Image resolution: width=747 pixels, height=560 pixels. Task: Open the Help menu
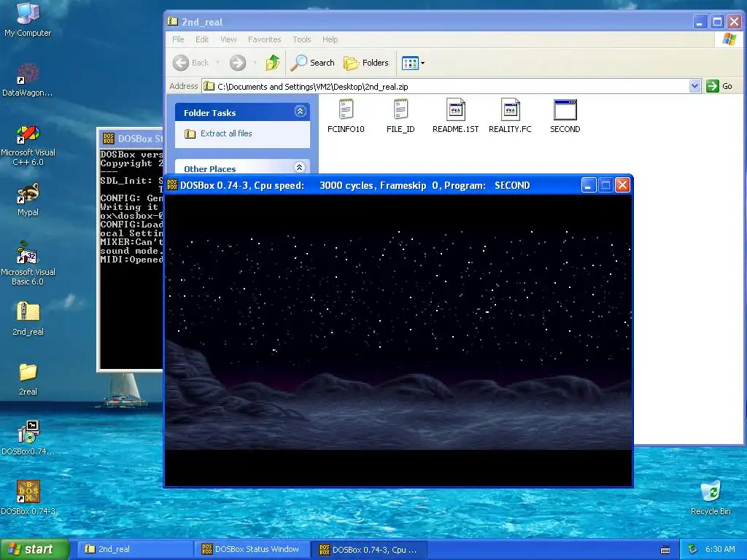point(330,39)
